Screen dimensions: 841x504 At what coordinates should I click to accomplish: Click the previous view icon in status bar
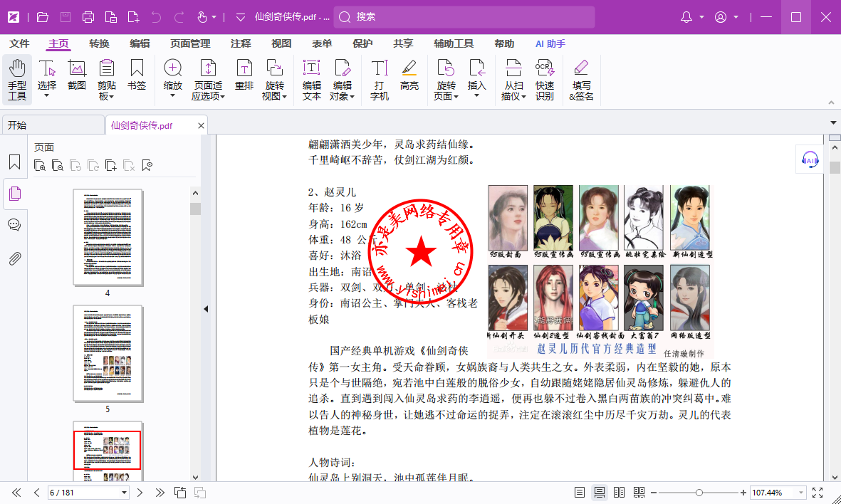click(180, 492)
